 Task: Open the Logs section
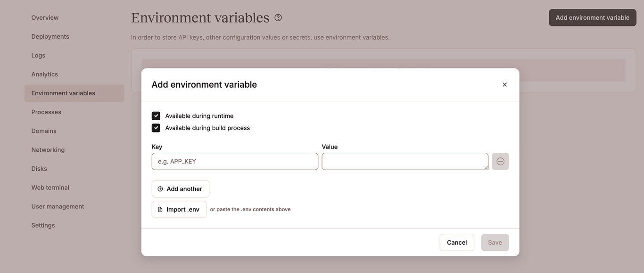click(38, 56)
